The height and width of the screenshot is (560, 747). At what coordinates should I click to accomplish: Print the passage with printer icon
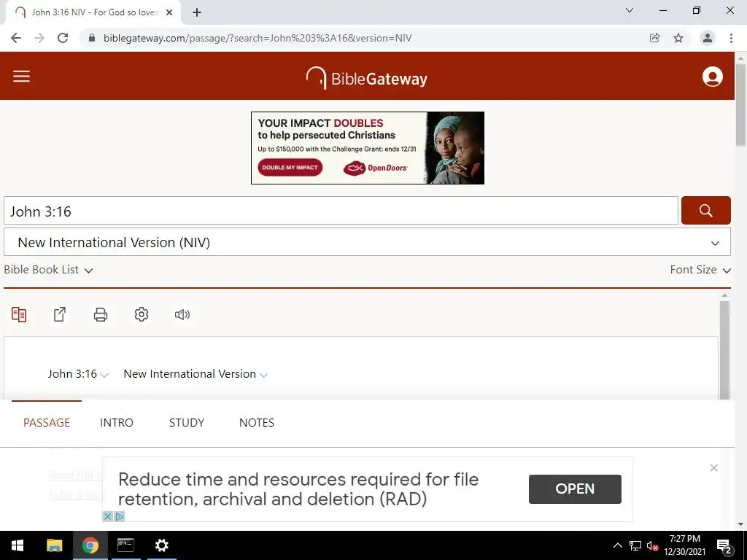click(101, 314)
